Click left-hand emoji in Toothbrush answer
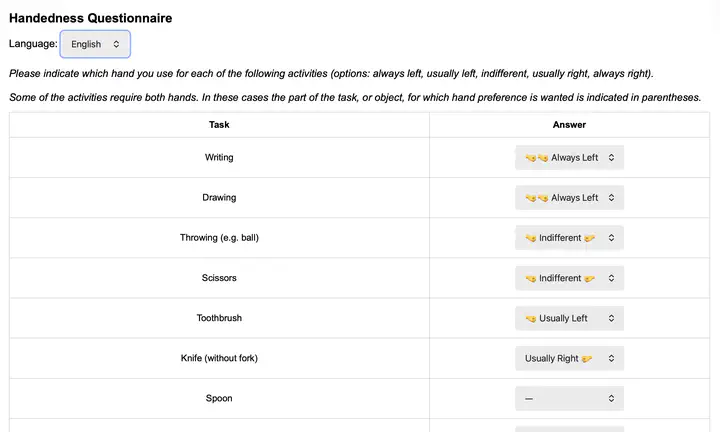 (x=531, y=318)
